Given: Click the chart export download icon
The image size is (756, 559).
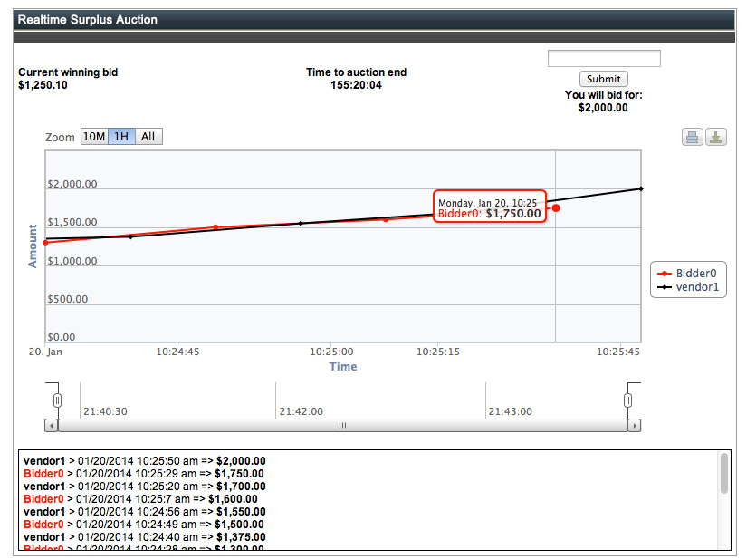Looking at the screenshot, I should (715, 138).
